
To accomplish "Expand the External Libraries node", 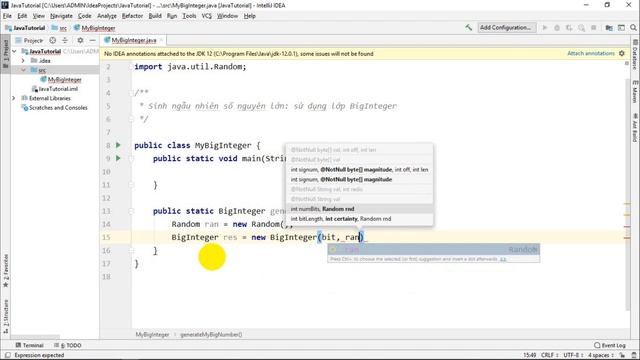I will [x=14, y=98].
